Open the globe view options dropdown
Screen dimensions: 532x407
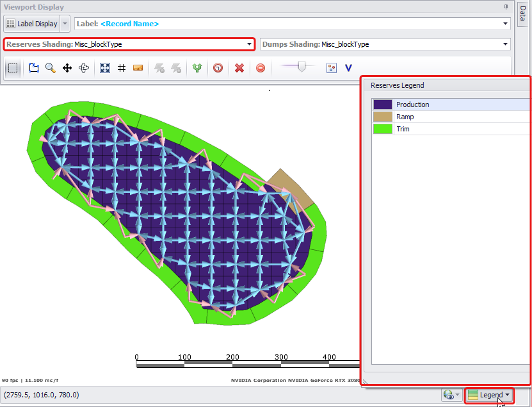click(451, 395)
